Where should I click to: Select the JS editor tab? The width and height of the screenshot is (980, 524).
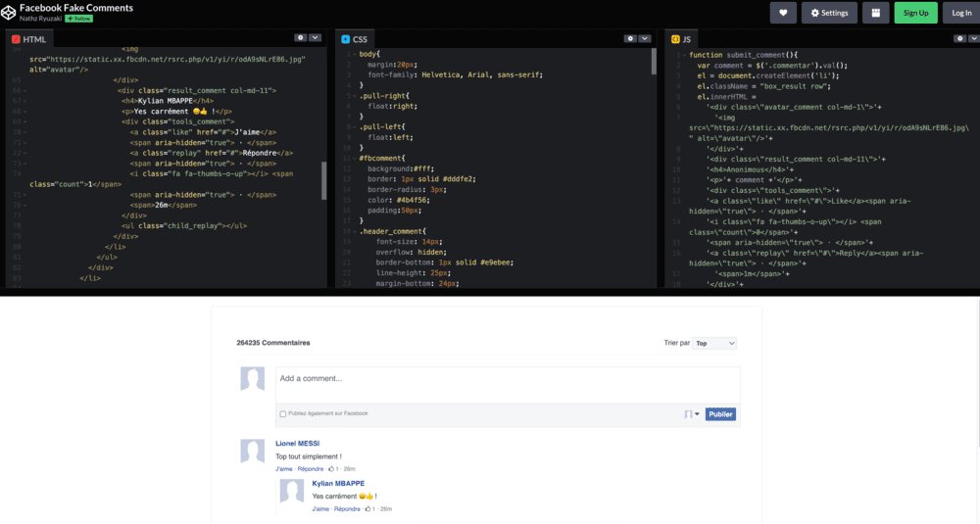(681, 39)
